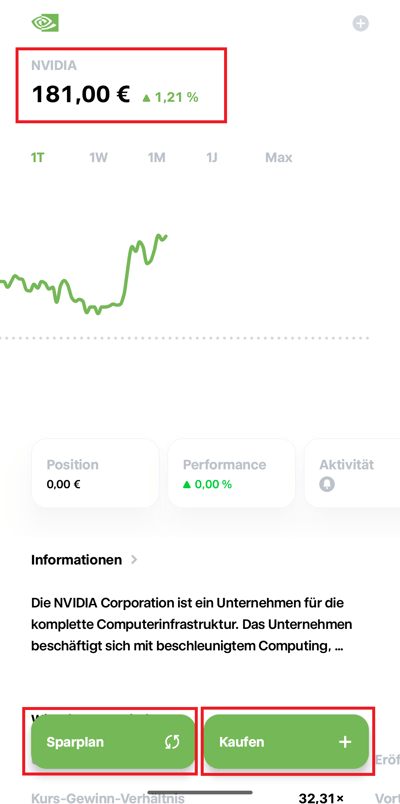This screenshot has width=400, height=804.
Task: Switch chart to 1M range
Action: (156, 157)
